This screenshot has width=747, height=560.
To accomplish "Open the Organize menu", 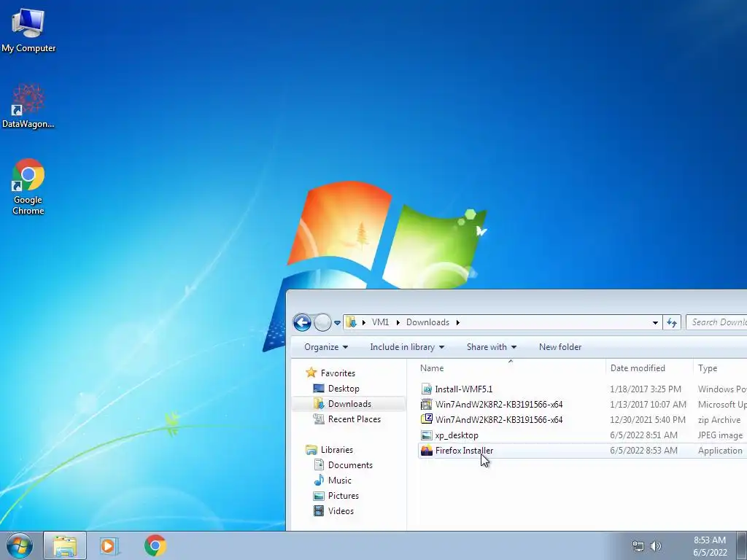I will coord(326,347).
